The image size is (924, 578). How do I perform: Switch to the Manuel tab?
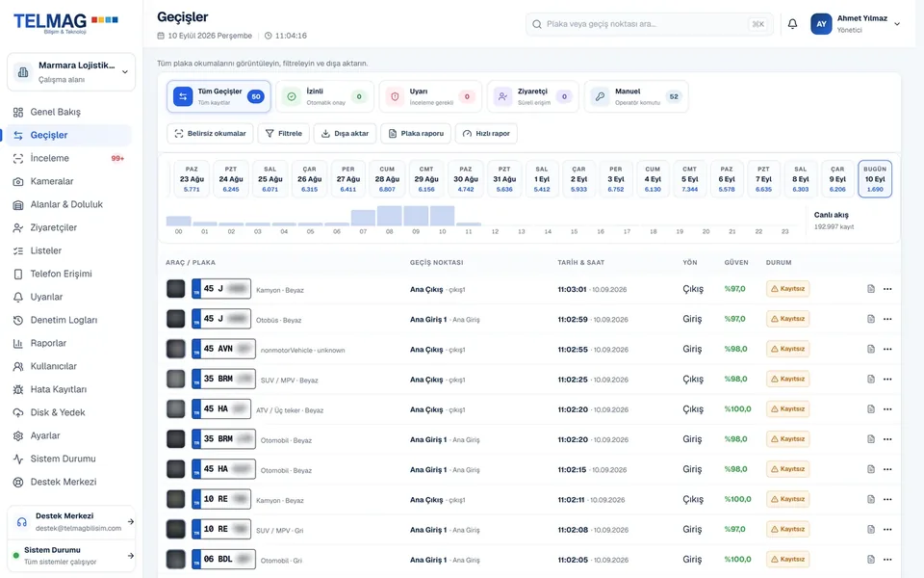(636, 96)
